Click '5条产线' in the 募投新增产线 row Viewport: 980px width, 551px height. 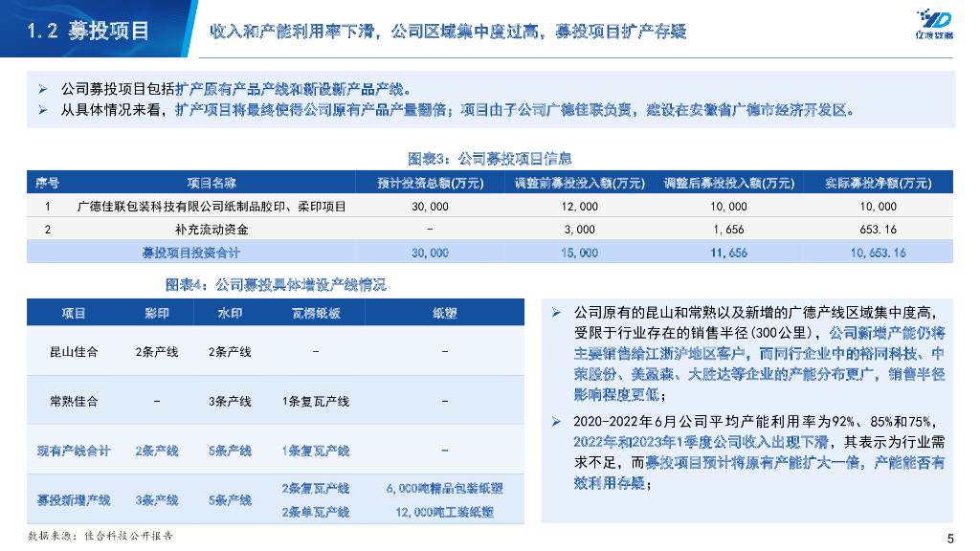(230, 499)
